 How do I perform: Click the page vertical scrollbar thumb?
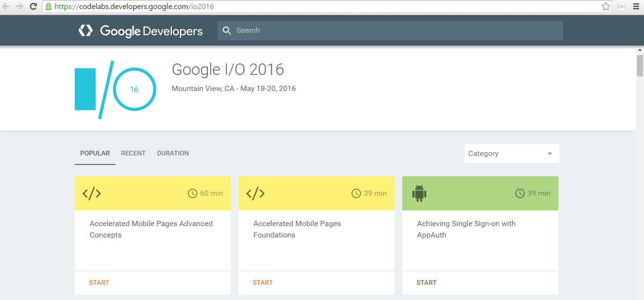[x=640, y=66]
